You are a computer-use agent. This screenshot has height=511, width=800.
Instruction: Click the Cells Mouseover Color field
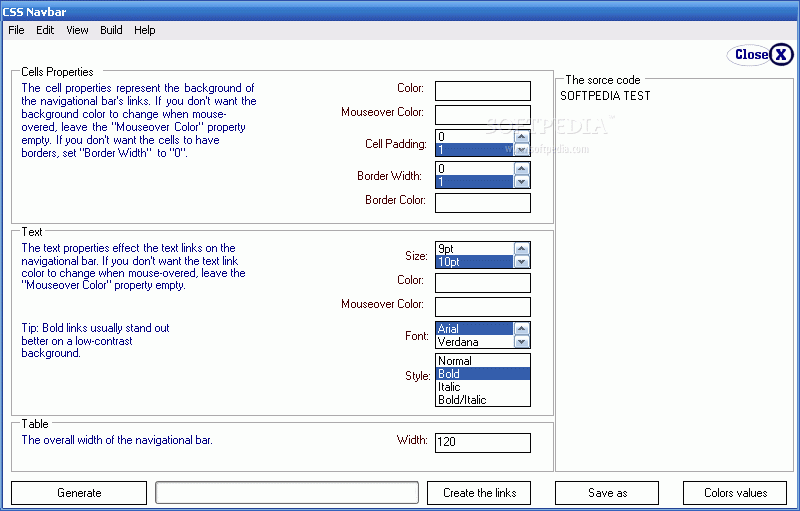[483, 115]
